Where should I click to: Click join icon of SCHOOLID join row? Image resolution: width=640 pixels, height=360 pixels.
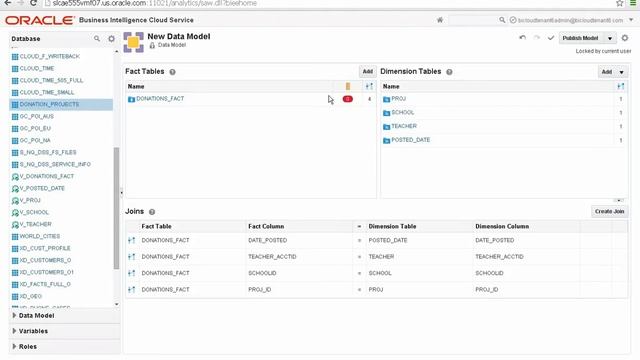pyautogui.click(x=131, y=273)
